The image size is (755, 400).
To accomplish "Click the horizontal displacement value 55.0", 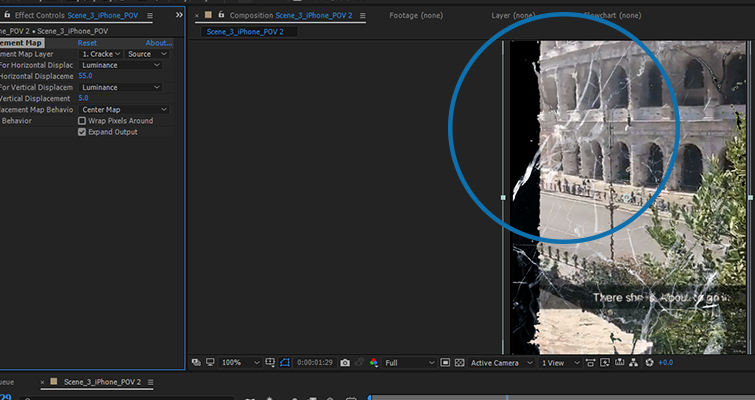I will click(x=85, y=76).
